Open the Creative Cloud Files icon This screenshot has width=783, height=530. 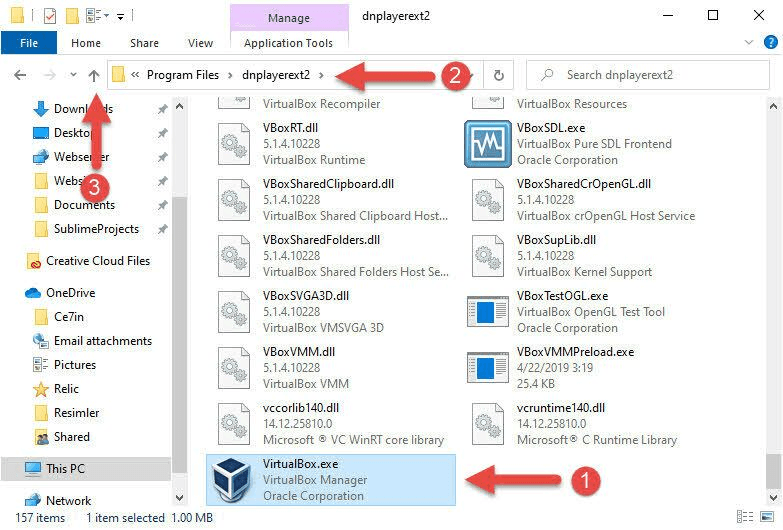[33, 261]
